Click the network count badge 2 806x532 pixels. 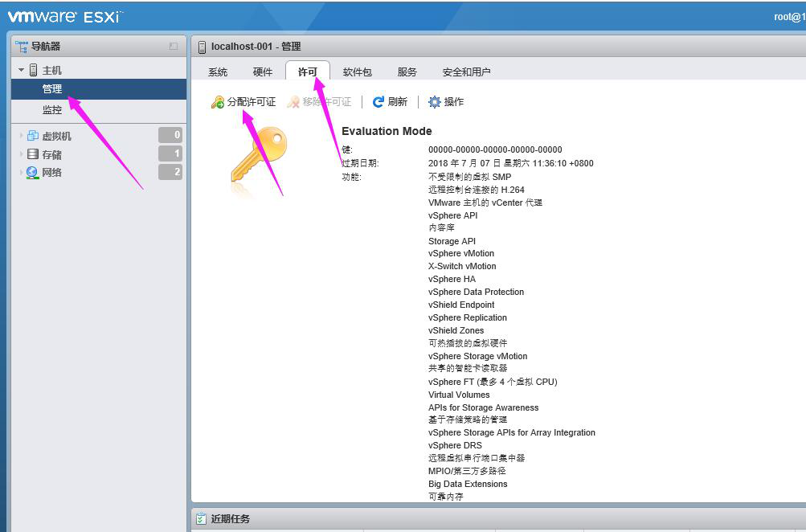click(x=170, y=172)
